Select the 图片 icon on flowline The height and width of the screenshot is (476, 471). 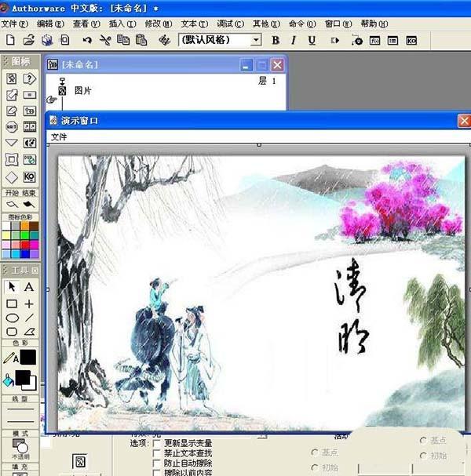(63, 91)
